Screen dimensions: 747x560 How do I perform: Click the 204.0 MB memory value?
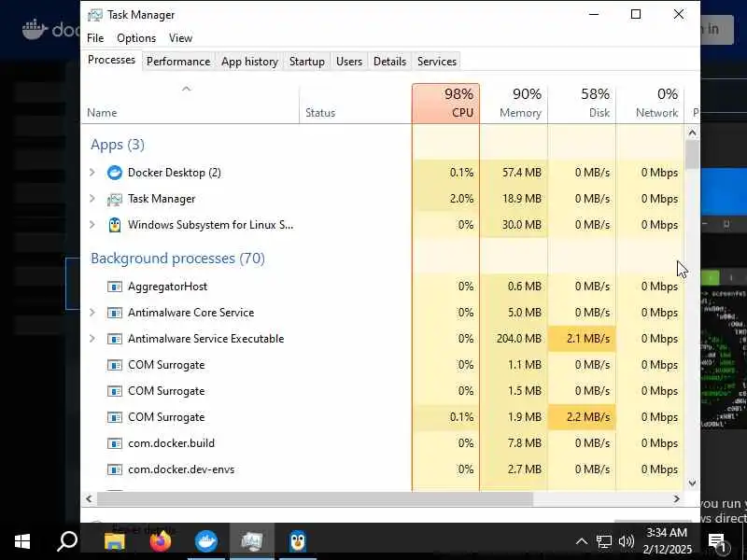click(519, 339)
